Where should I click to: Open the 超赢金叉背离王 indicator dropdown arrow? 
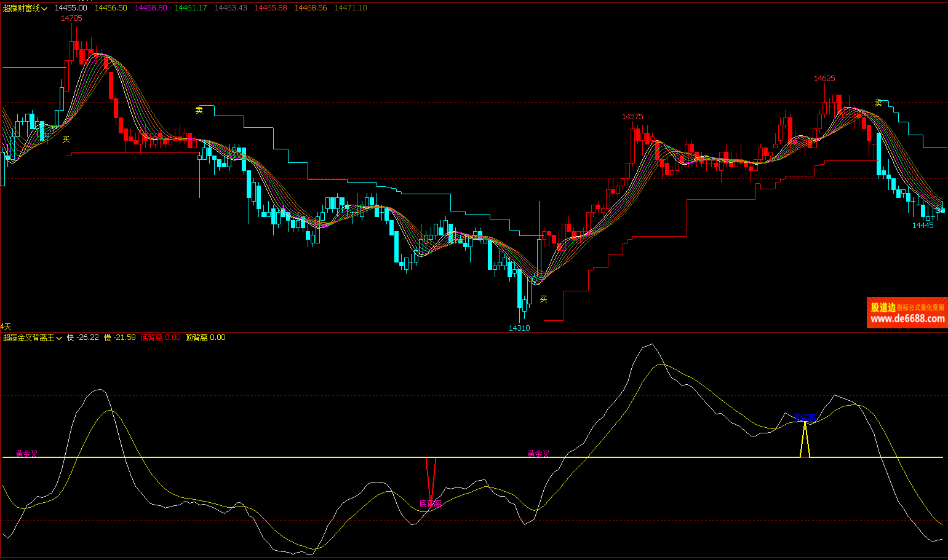[x=59, y=338]
